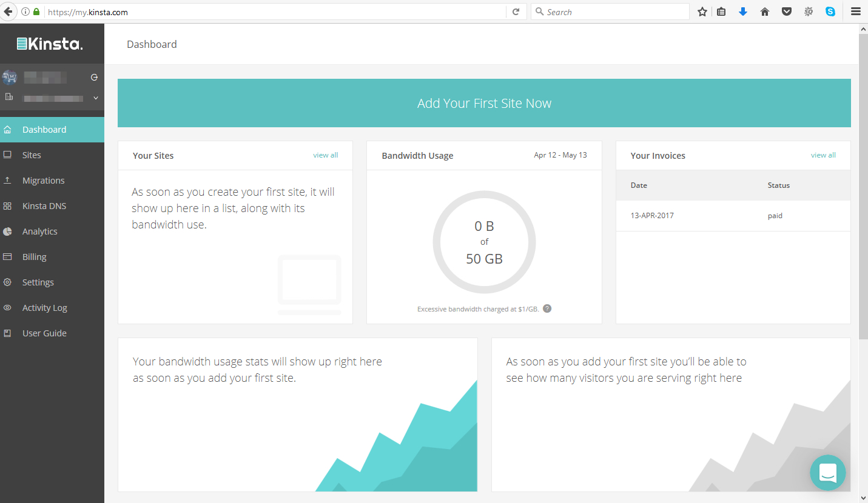Open the Firefox downloads arrow icon
The image size is (868, 503).
[x=743, y=12]
